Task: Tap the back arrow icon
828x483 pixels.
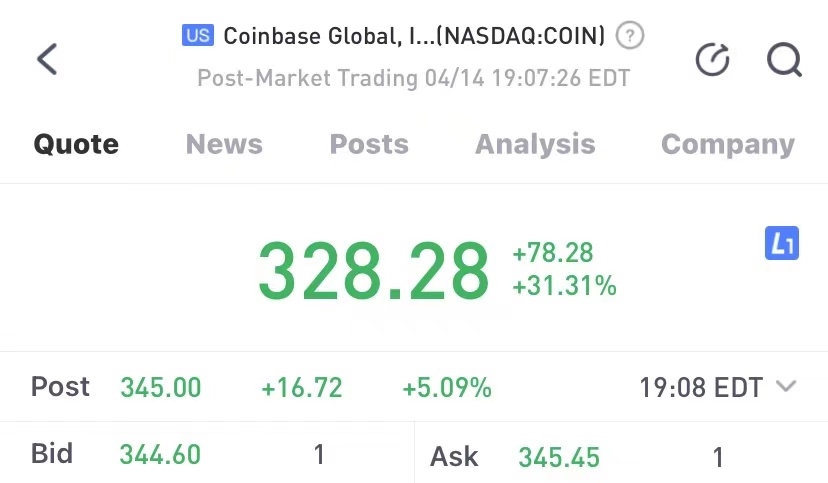Action: (x=47, y=59)
